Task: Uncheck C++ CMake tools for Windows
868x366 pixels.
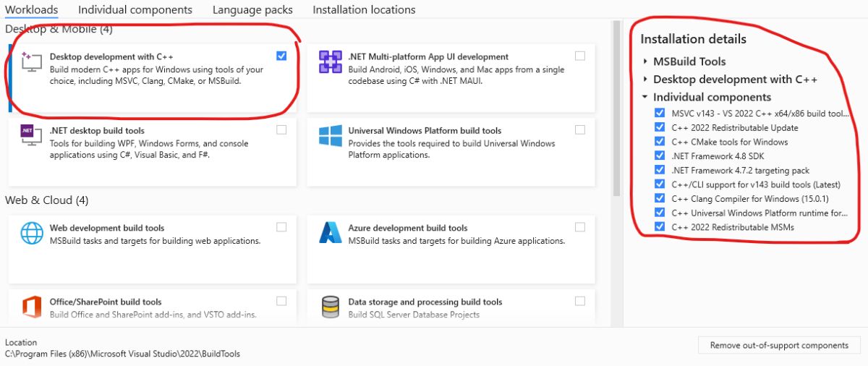Action: 659,142
